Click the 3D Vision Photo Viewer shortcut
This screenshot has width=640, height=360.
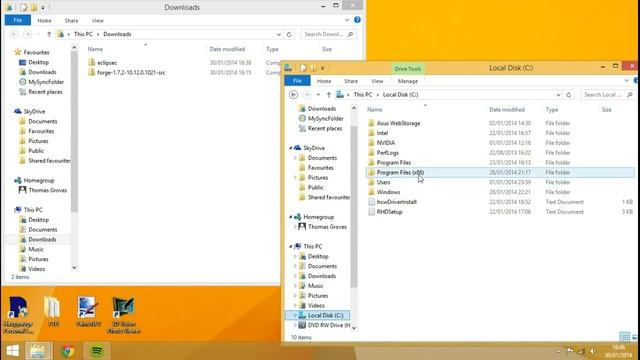click(123, 315)
